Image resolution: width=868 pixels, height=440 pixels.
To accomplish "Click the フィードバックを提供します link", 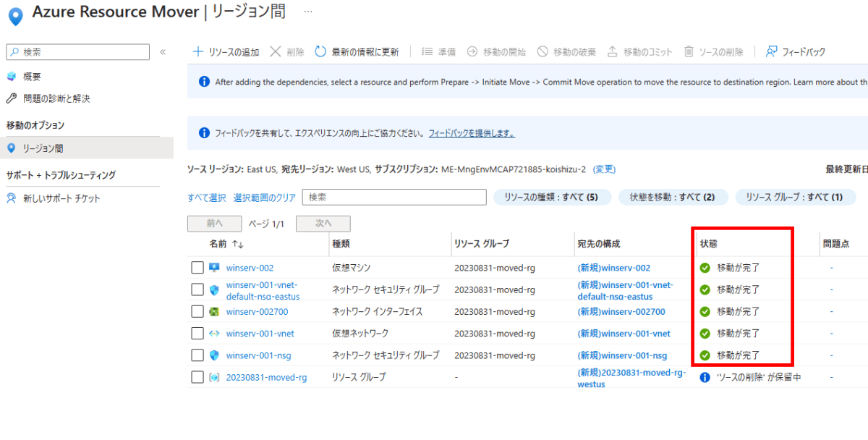I will click(x=472, y=134).
